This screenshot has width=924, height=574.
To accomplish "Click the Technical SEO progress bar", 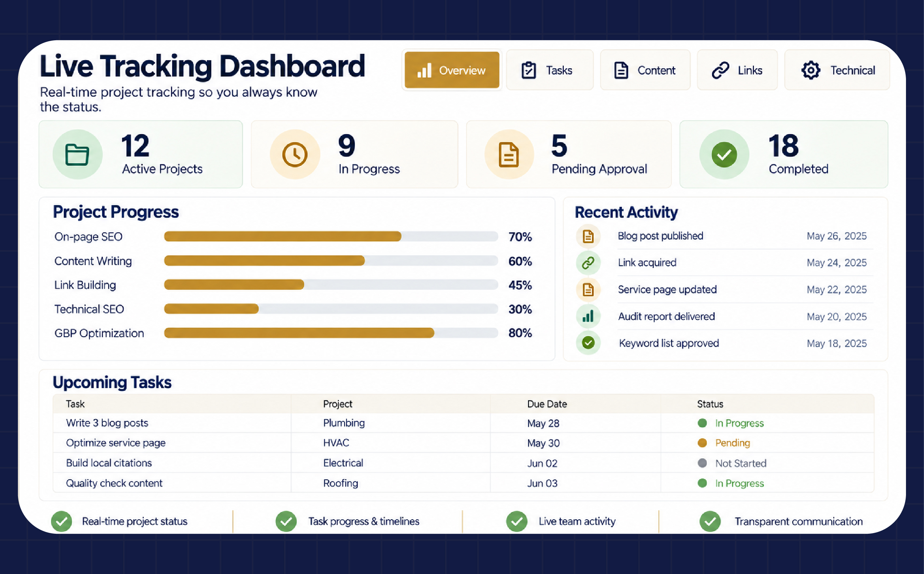I will tap(331, 309).
